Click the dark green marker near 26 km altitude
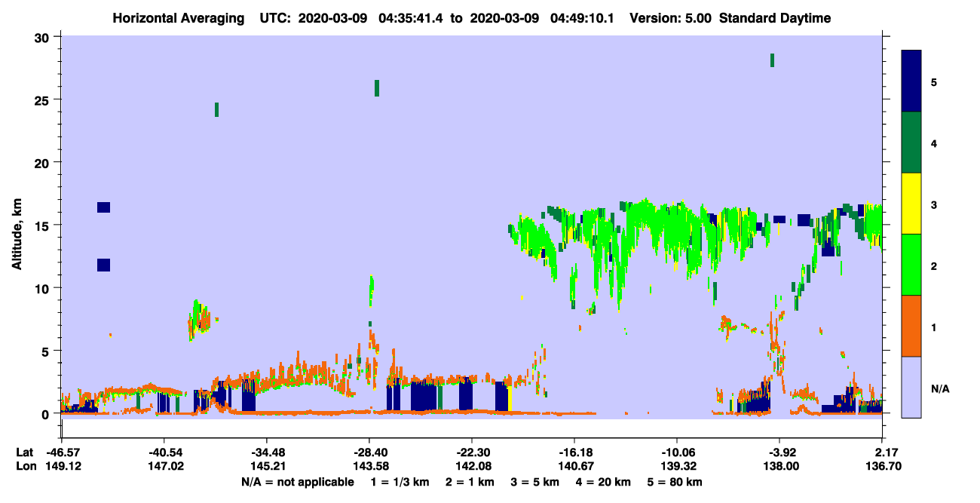Image resolution: width=980 pixels, height=503 pixels. [377, 88]
